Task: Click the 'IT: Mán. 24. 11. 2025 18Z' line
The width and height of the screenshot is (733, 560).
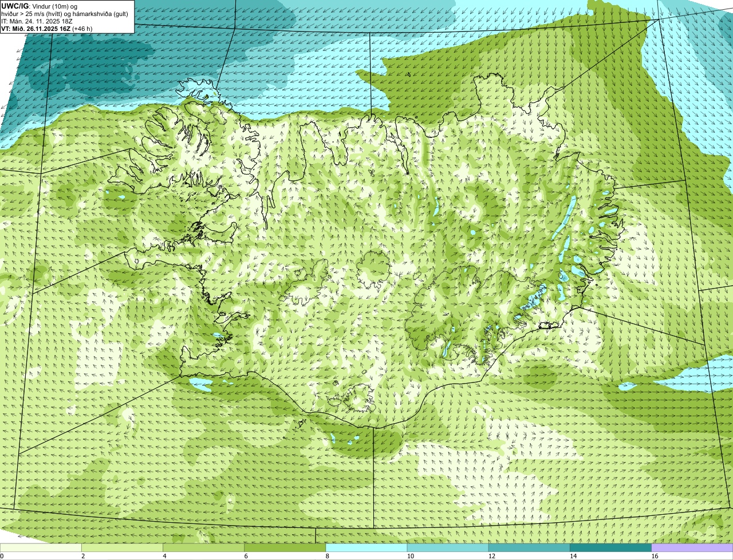Action: point(37,21)
